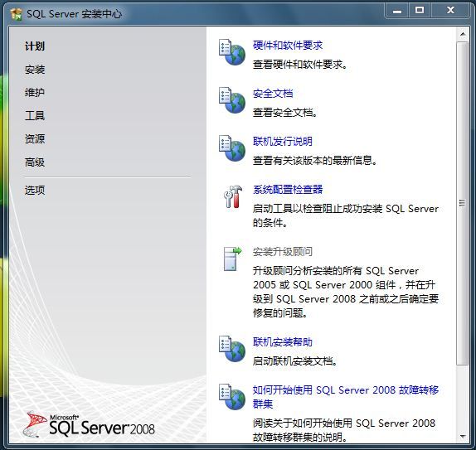The width and height of the screenshot is (476, 450).
Task: Maximize the SQL Server 安装中心 window
Action: click(420, 11)
